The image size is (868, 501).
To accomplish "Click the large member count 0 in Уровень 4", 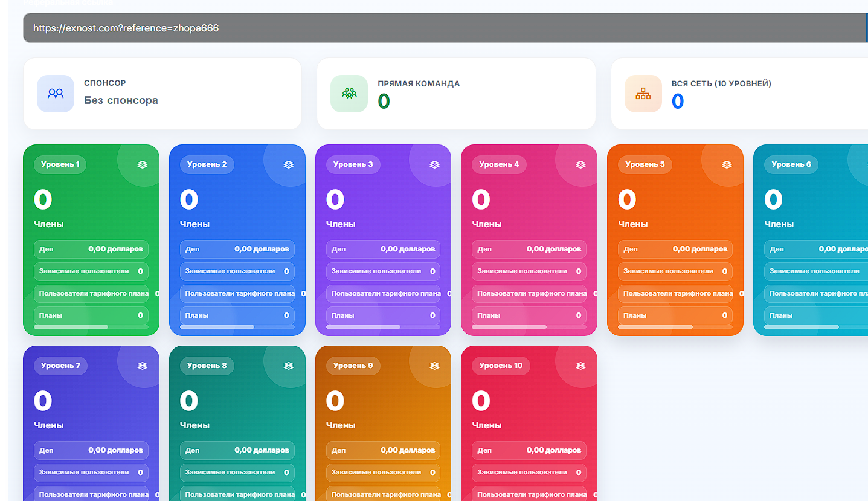I will 481,199.
